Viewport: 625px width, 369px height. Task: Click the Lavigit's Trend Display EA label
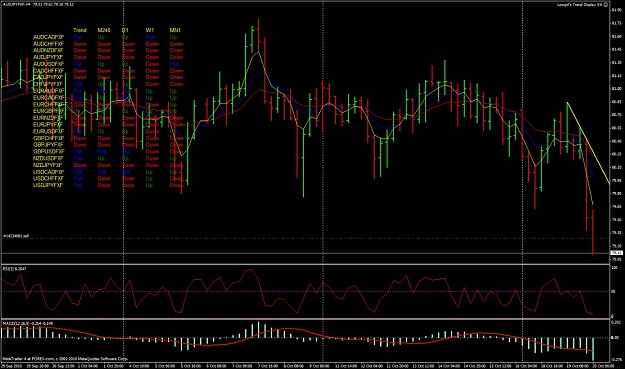580,5
